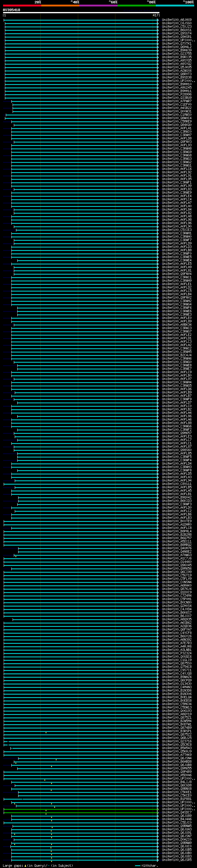Select the UniRef100_B0XTE9 hit
Screen dimensions: 197x868
[177, 521]
